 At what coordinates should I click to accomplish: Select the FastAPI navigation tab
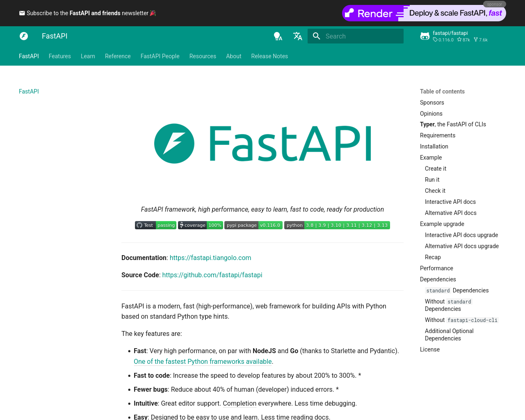click(x=29, y=56)
